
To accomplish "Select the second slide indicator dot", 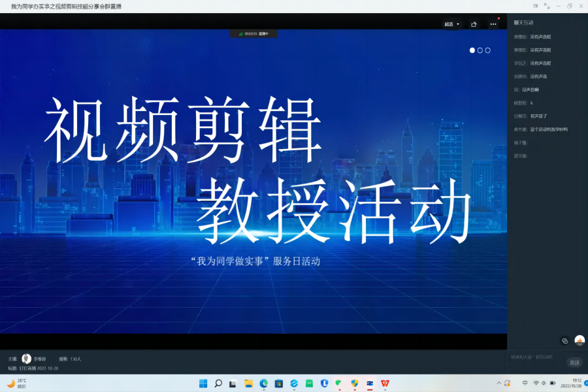I will [478, 49].
